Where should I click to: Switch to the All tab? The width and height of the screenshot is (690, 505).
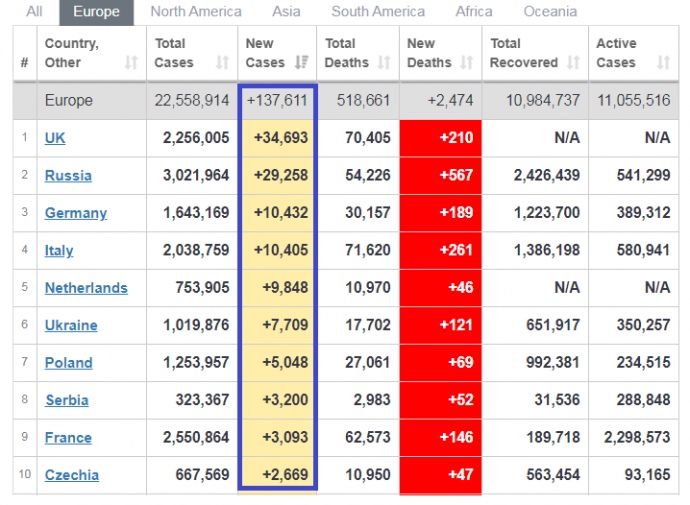(x=34, y=12)
